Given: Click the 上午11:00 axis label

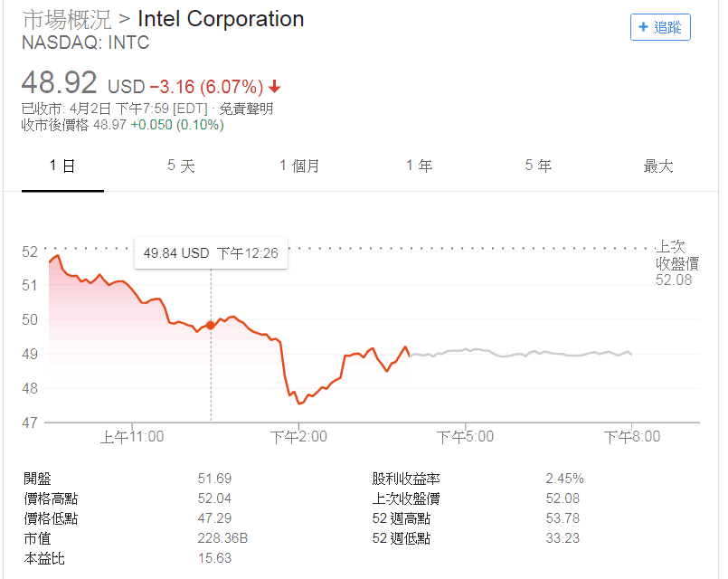Looking at the screenshot, I should click(x=132, y=436).
